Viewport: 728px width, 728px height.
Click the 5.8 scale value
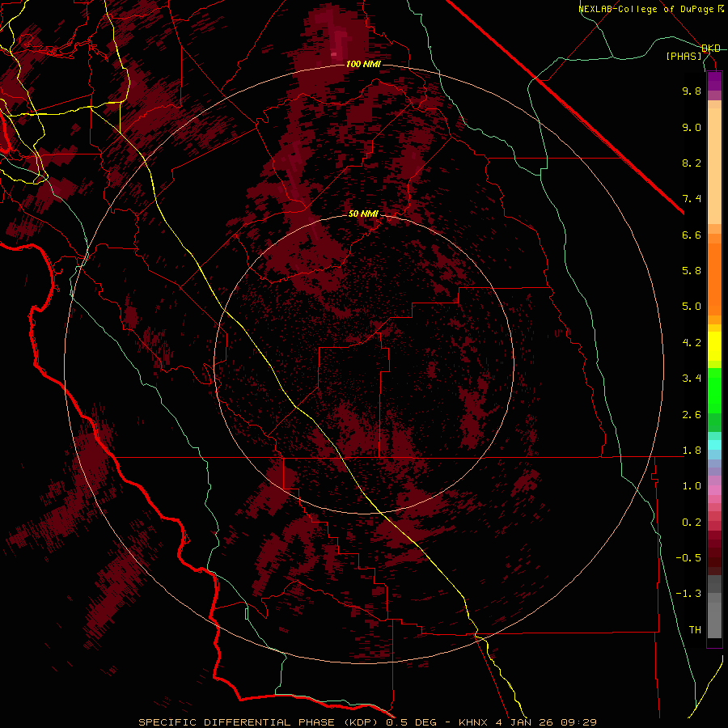coord(692,271)
